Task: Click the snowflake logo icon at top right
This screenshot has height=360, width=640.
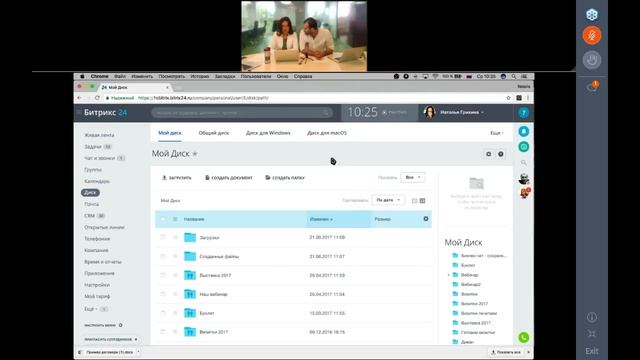Action: coord(592,15)
